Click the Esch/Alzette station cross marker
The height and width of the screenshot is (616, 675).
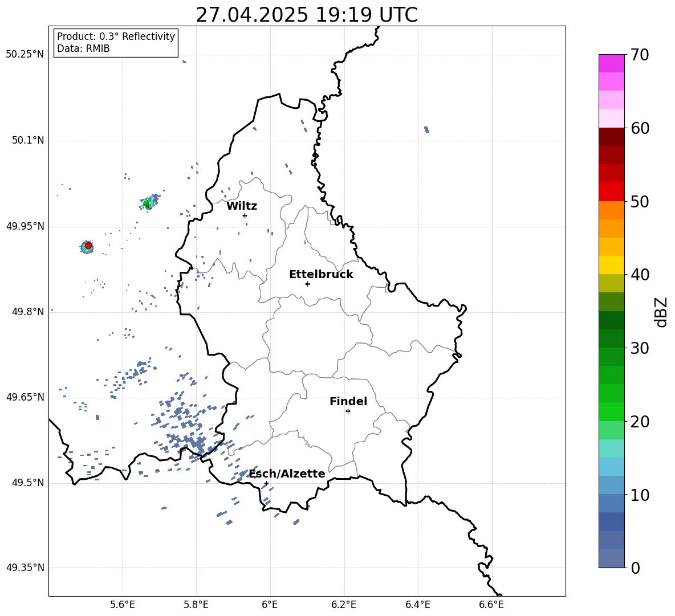click(x=266, y=483)
